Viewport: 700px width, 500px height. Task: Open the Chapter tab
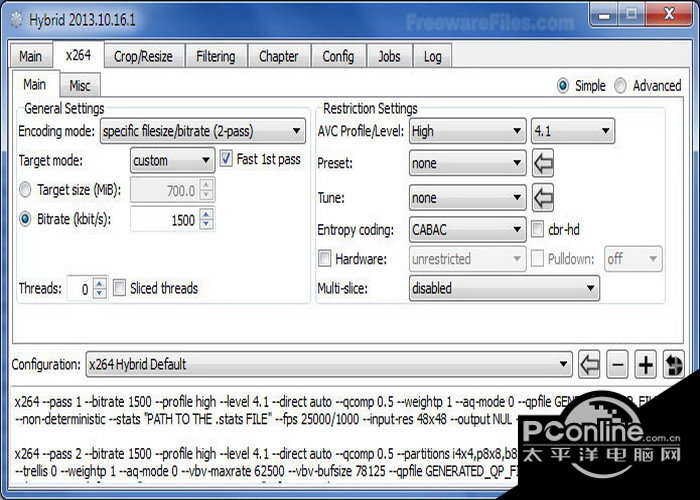pos(279,56)
